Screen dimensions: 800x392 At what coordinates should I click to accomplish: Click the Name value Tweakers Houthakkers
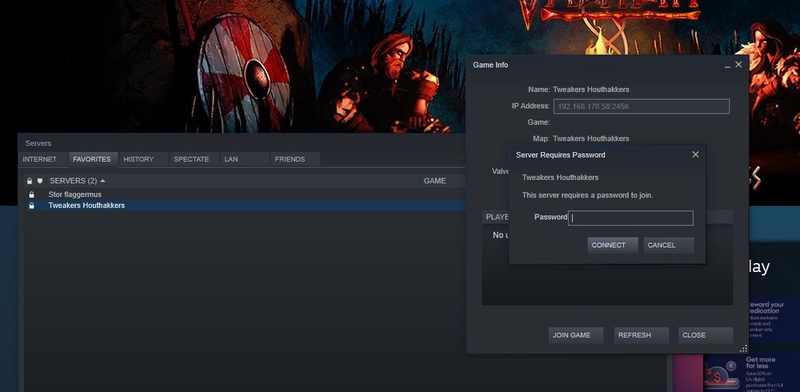[591, 89]
